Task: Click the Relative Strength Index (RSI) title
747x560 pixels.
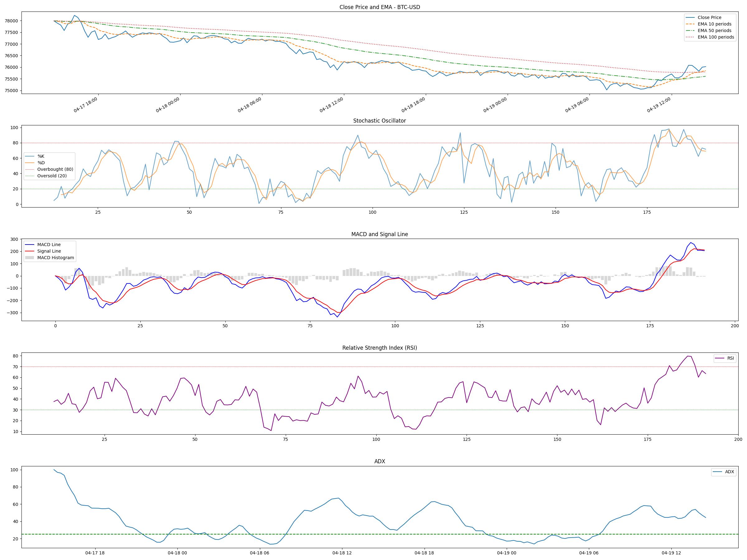Action: point(379,348)
